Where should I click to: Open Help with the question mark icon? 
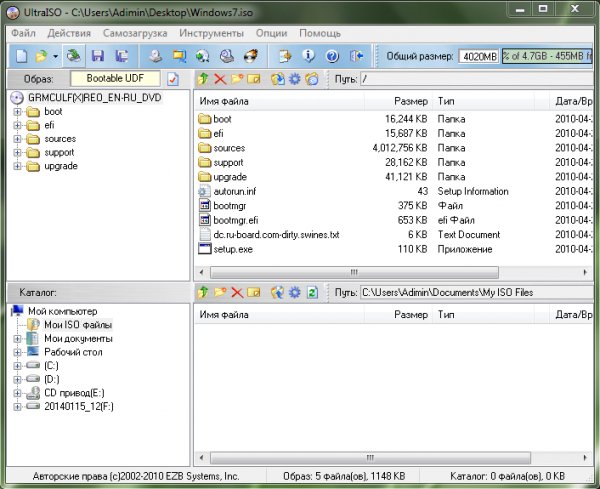(332, 56)
